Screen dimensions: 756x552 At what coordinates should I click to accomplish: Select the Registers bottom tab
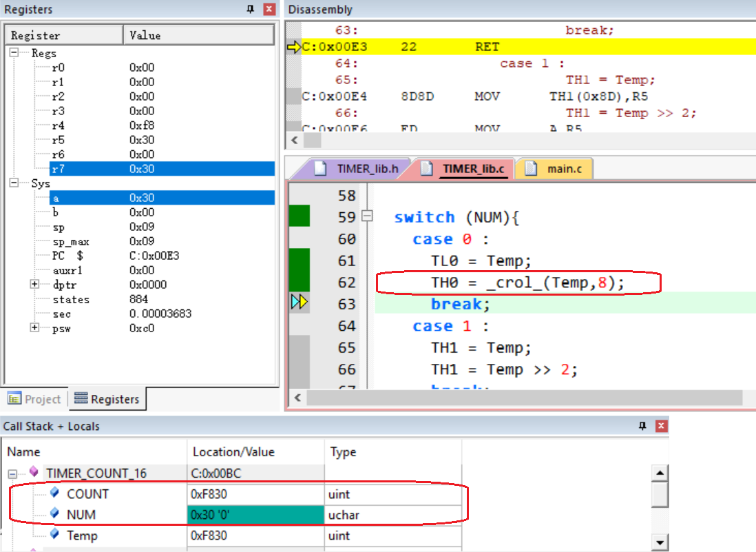point(107,399)
